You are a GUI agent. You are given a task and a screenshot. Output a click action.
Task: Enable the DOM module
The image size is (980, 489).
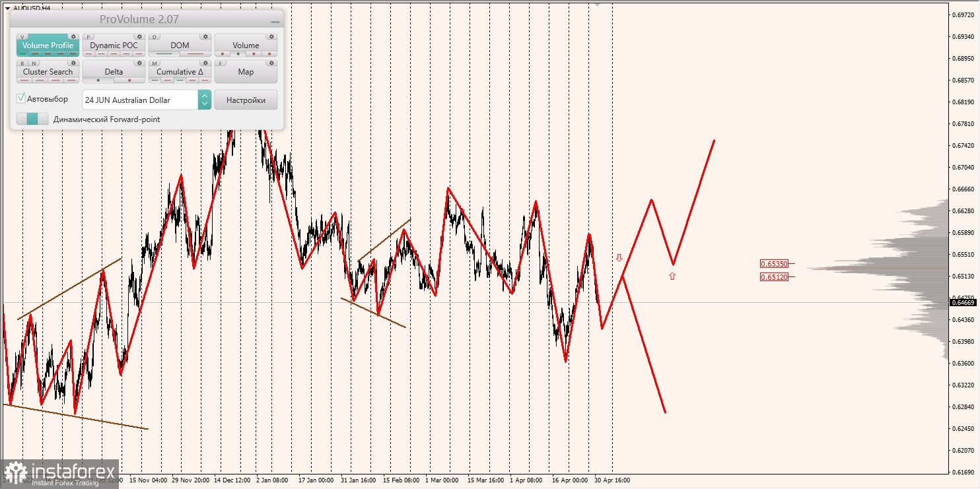[x=180, y=45]
